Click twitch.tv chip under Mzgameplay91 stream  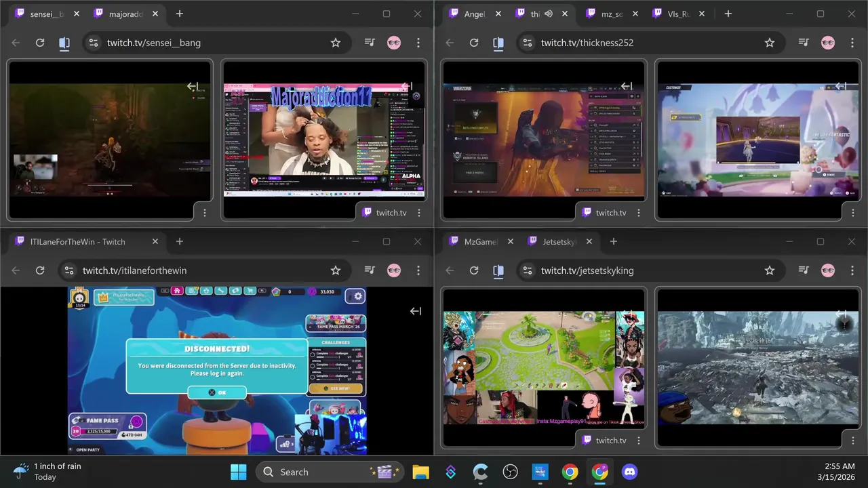click(x=604, y=440)
